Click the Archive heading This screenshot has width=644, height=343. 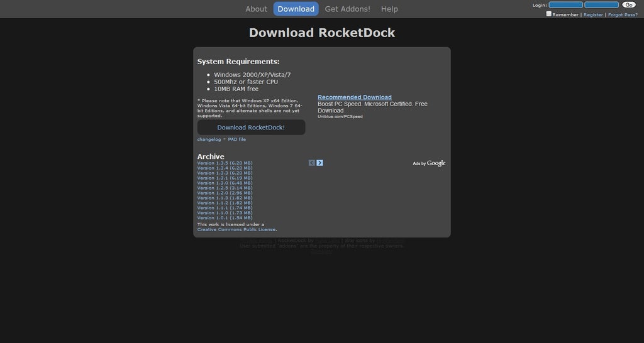click(211, 156)
